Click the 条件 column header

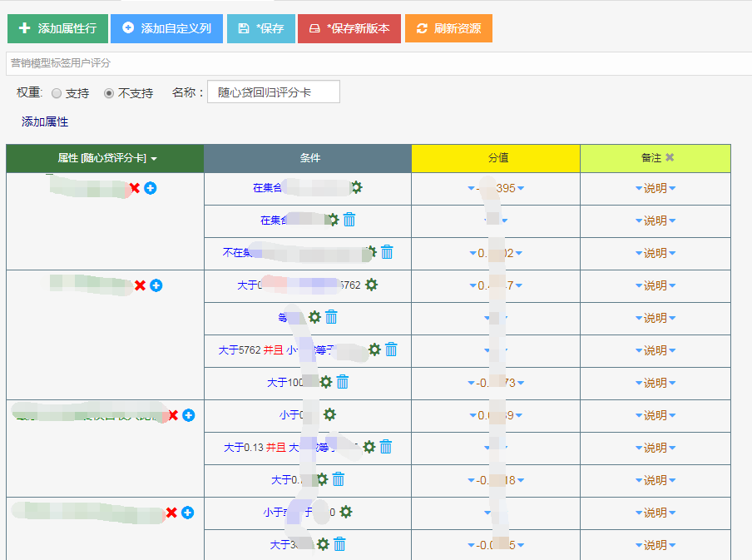[309, 157]
